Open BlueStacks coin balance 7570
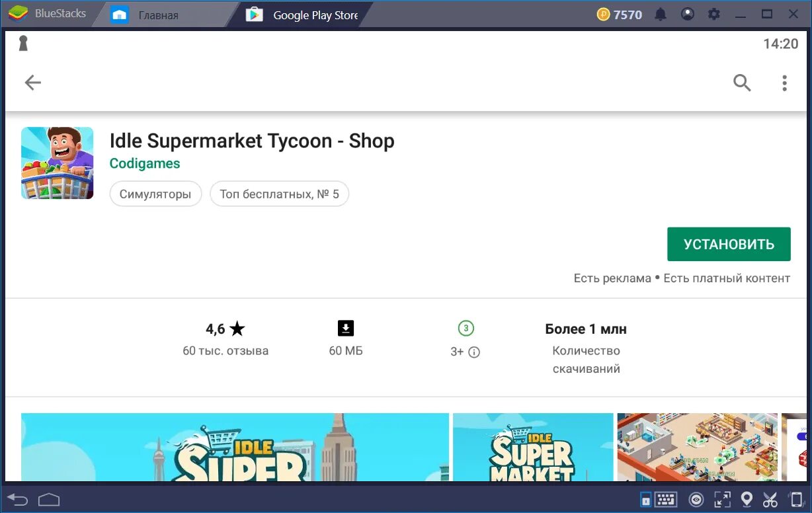 coord(620,15)
